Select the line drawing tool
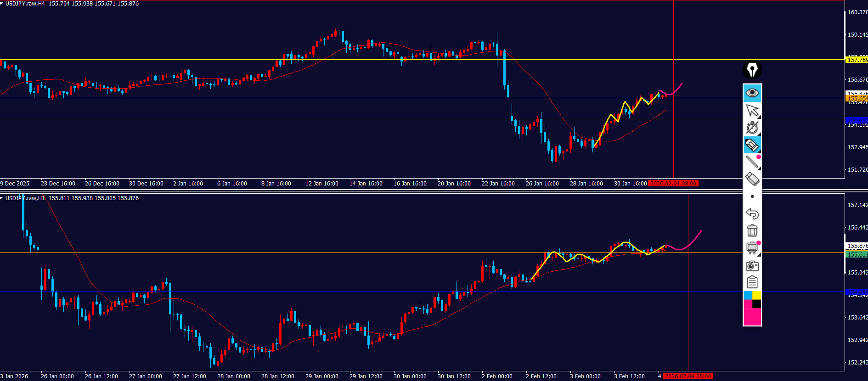868x381 pixels. [752, 162]
